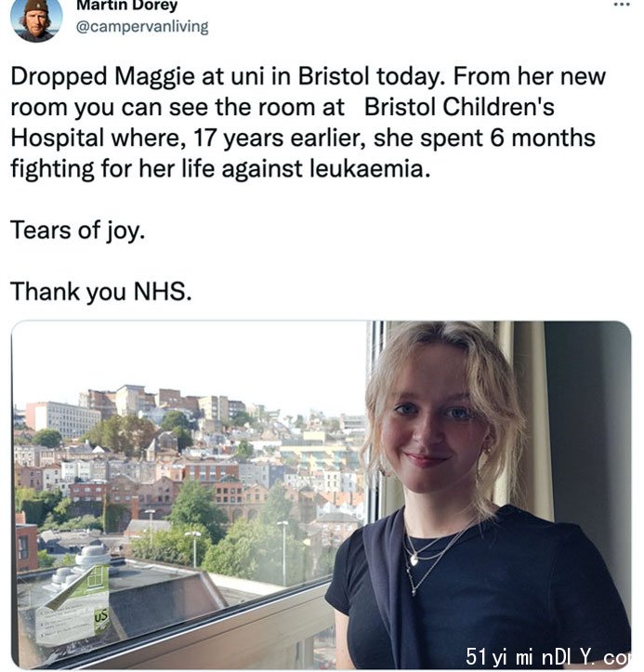Open the attached tweet photo
Screen dimensions: 644x672
[x=321, y=494]
